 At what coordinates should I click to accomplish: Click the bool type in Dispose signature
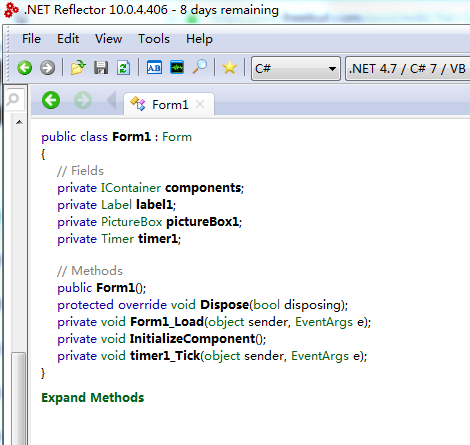266,305
